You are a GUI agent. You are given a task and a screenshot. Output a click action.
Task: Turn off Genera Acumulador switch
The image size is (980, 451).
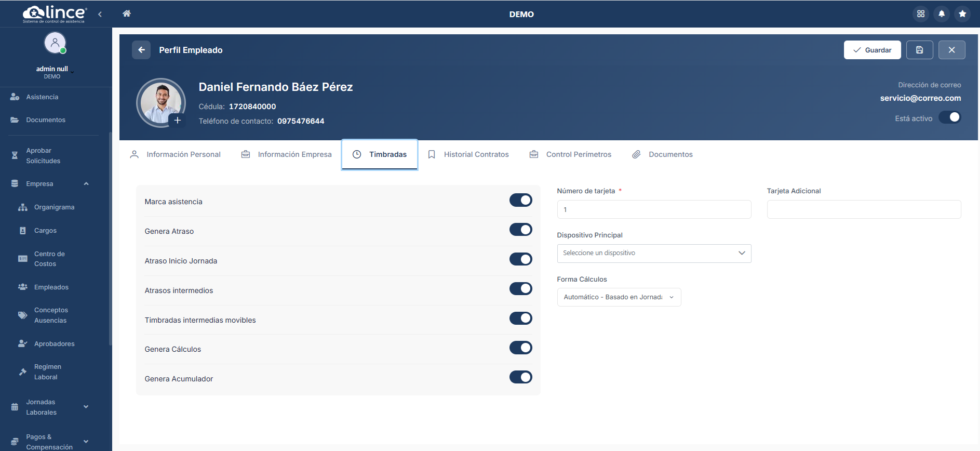(520, 377)
